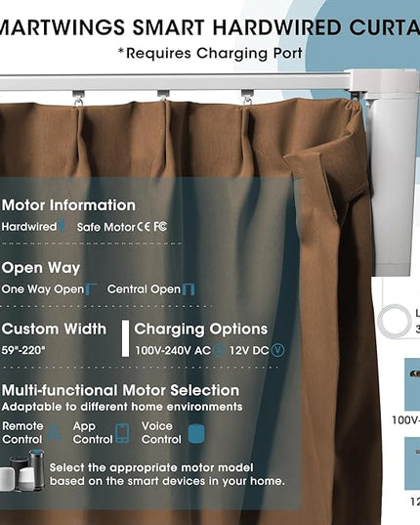The width and height of the screenshot is (420, 525).
Task: Click the first curtain hook on the track
Action: coord(78,98)
